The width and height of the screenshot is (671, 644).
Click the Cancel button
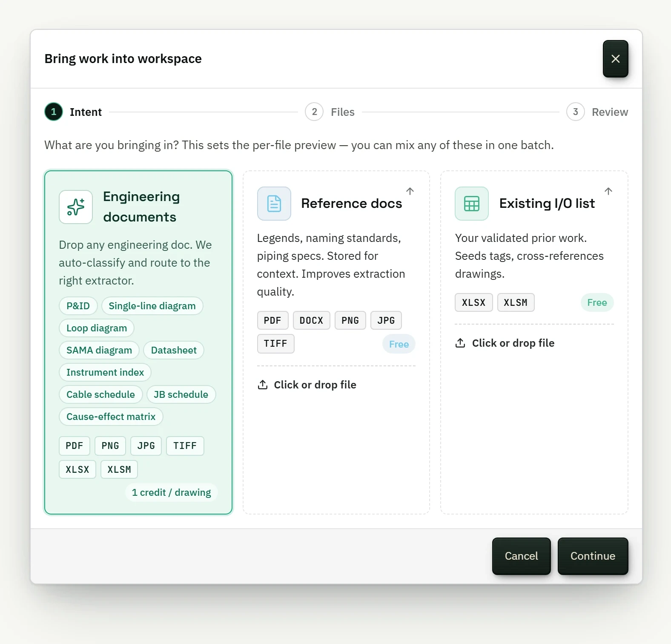coord(521,556)
